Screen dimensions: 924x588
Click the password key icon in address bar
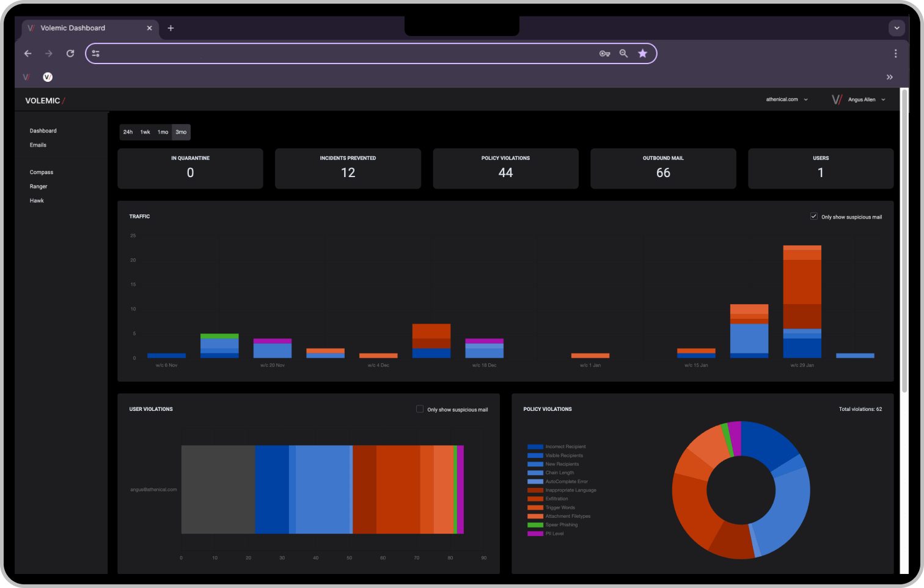[x=604, y=54]
